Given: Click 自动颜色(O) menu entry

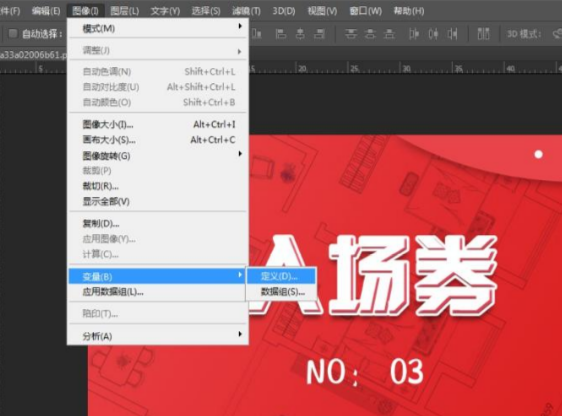Looking at the screenshot, I should (158, 102).
